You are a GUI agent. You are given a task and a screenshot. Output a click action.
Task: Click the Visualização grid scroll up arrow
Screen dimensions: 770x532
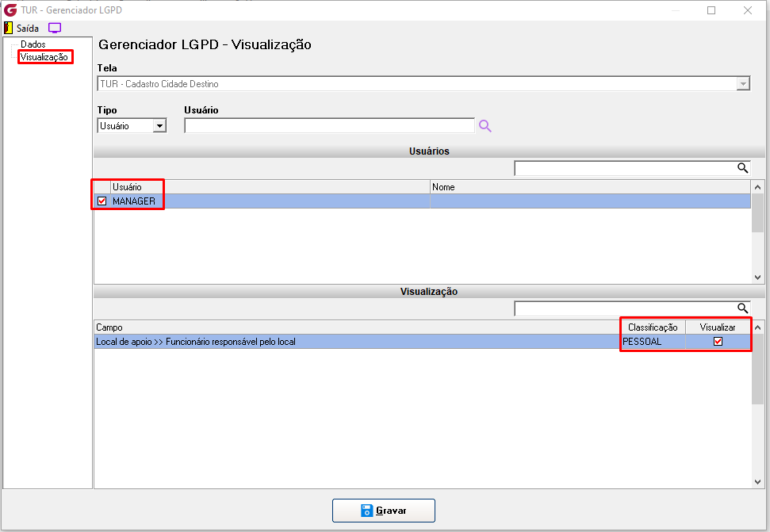click(x=757, y=327)
